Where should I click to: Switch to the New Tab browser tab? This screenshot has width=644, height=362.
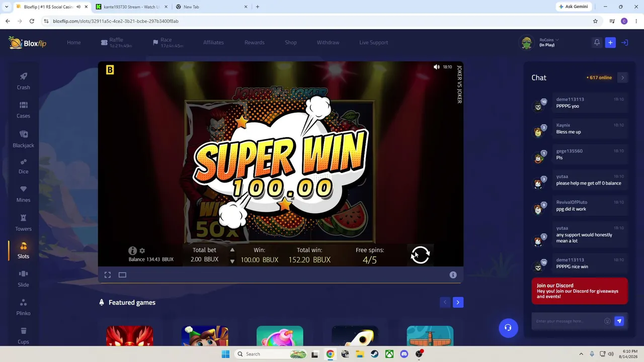pyautogui.click(x=211, y=7)
